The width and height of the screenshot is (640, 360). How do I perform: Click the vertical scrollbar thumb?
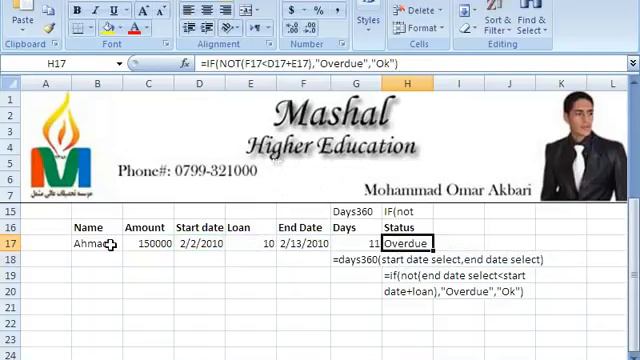coord(634,276)
